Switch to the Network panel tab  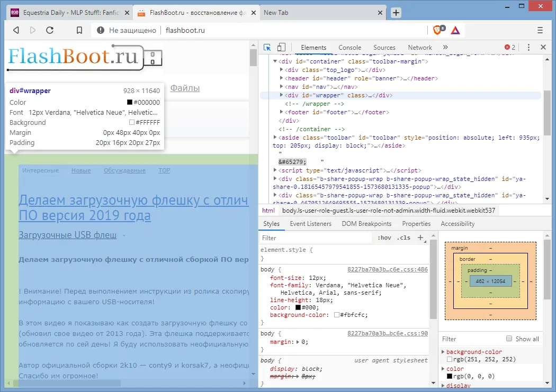click(420, 48)
